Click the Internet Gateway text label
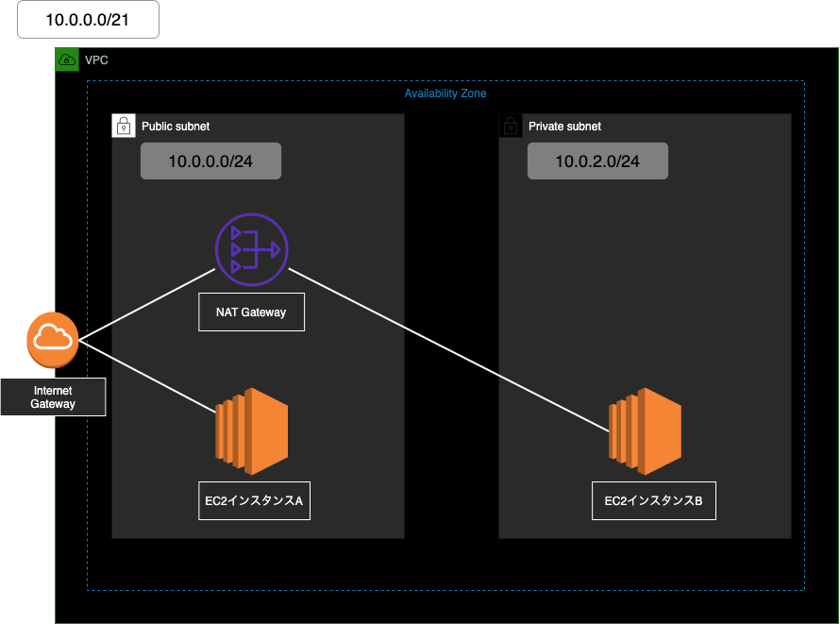The image size is (840, 624). (53, 396)
